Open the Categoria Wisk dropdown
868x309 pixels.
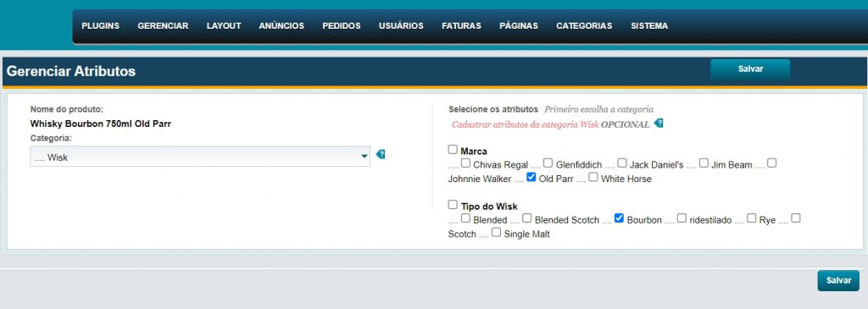coord(200,157)
